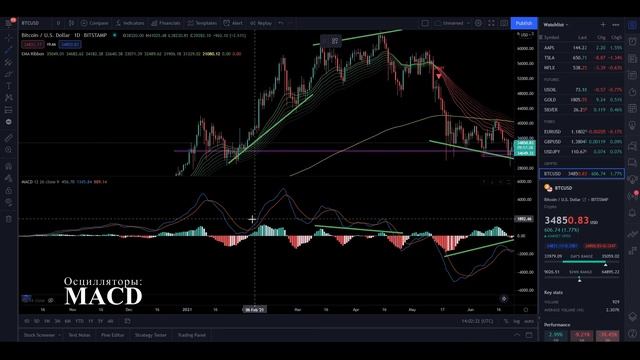Screen dimensions: 640x360
Task: Click the Compare button
Action: click(94, 23)
